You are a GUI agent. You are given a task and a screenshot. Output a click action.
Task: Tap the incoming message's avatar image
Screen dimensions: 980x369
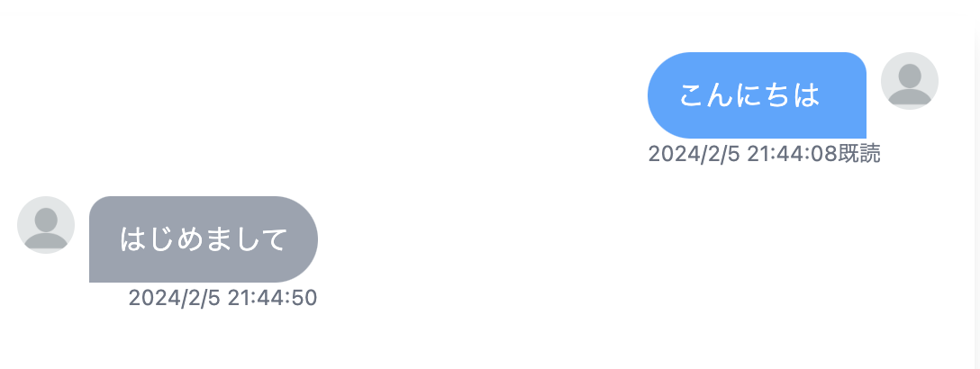point(46,225)
